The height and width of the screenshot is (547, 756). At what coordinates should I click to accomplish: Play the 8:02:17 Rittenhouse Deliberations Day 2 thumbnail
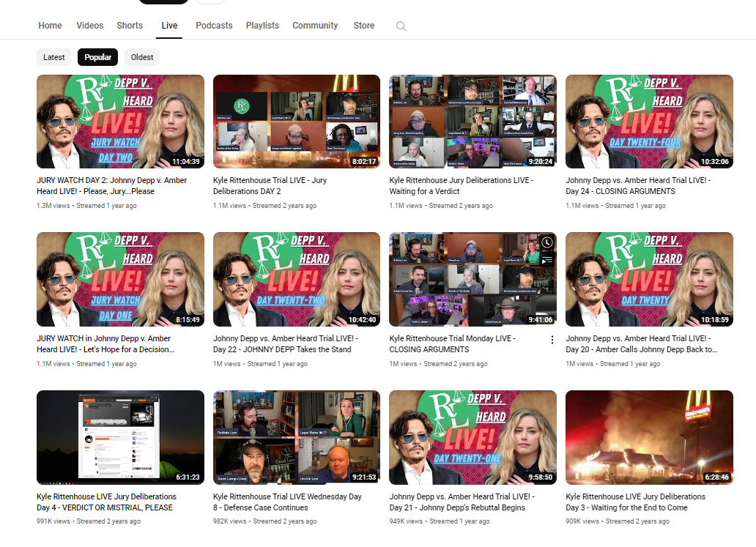coord(297,122)
